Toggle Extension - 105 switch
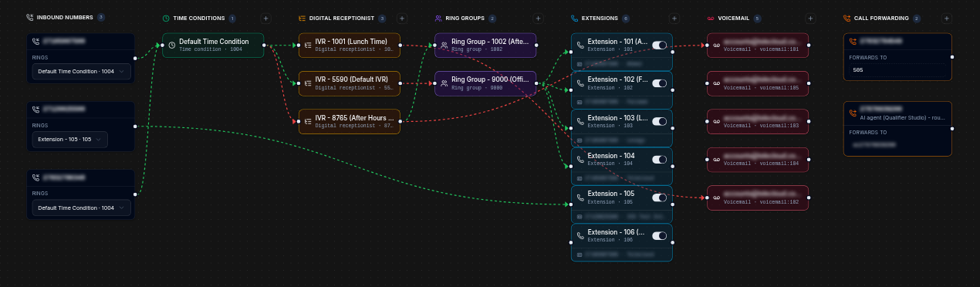Image resolution: width=980 pixels, height=287 pixels. 659,198
